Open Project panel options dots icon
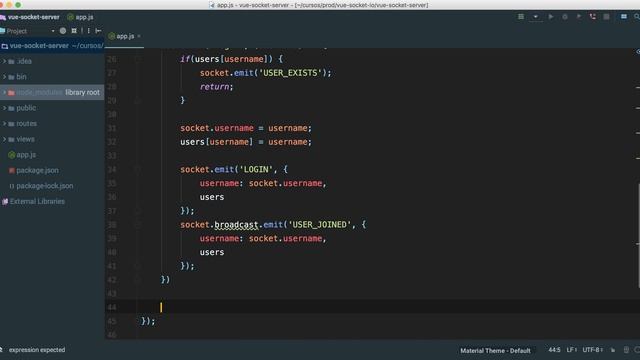This screenshot has width=640, height=360. click(x=89, y=31)
